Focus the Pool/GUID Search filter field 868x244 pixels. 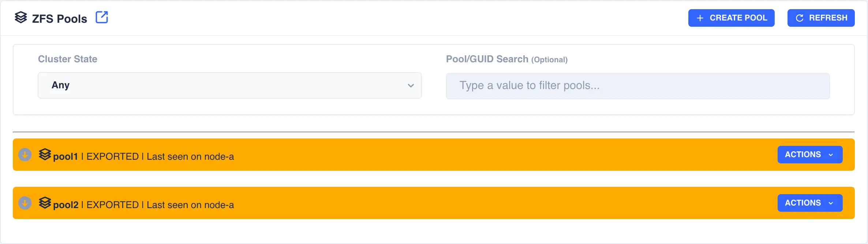tap(637, 86)
